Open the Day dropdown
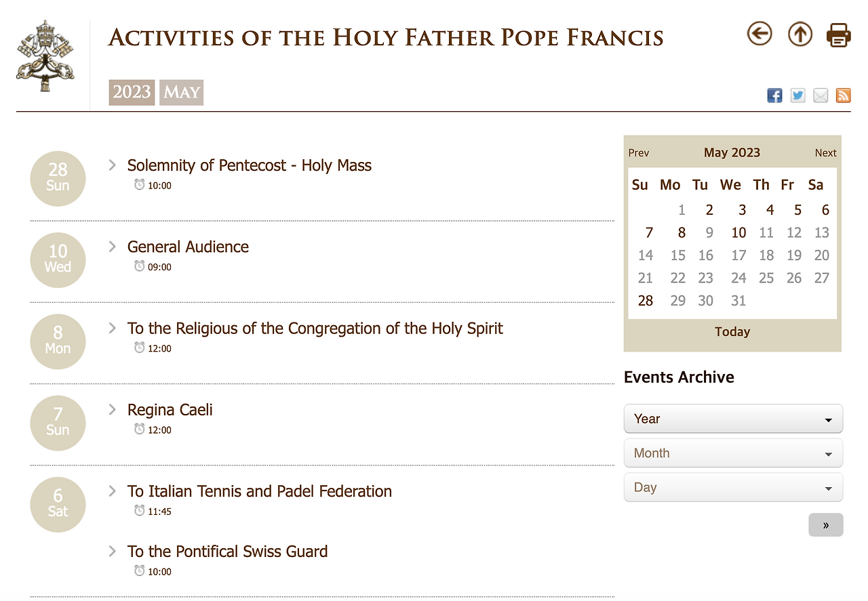Screen dimensions: 868x601 [733, 487]
